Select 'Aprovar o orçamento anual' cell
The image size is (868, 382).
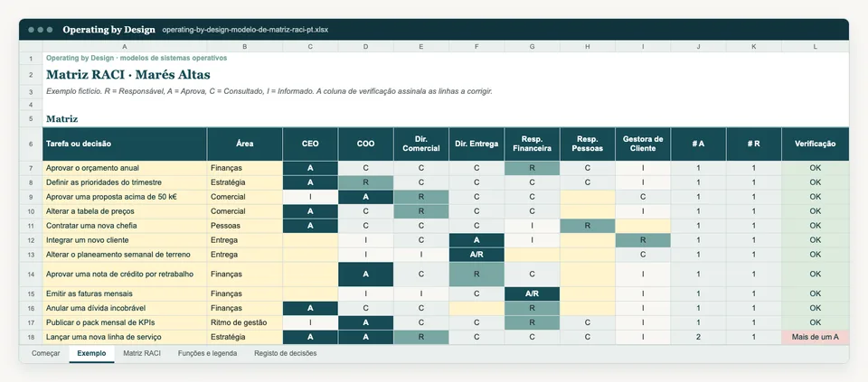click(125, 168)
